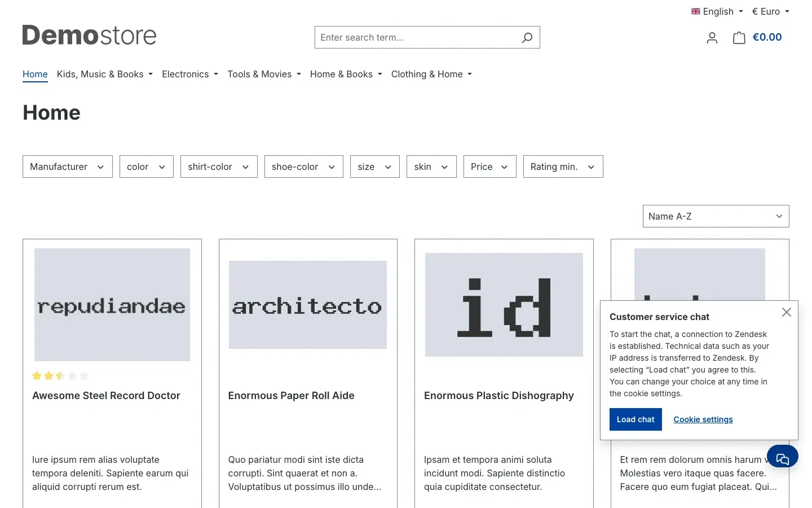Click the id product image

click(x=504, y=305)
